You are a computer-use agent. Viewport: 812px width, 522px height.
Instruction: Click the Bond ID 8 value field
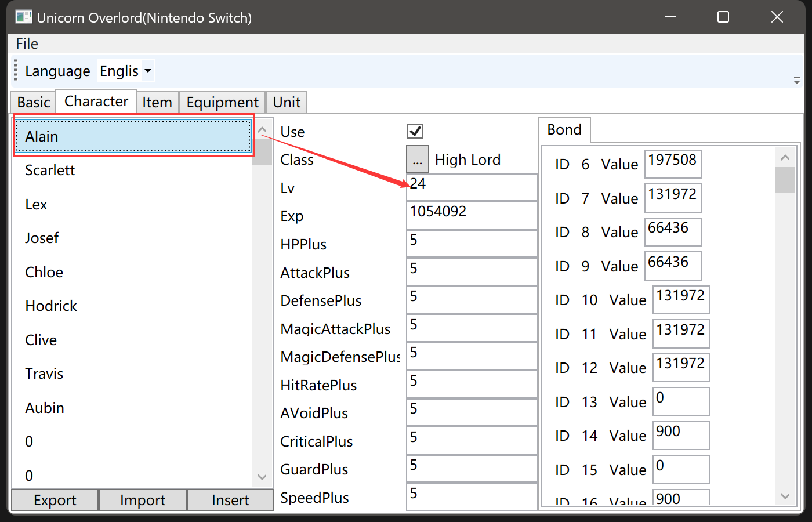point(673,232)
